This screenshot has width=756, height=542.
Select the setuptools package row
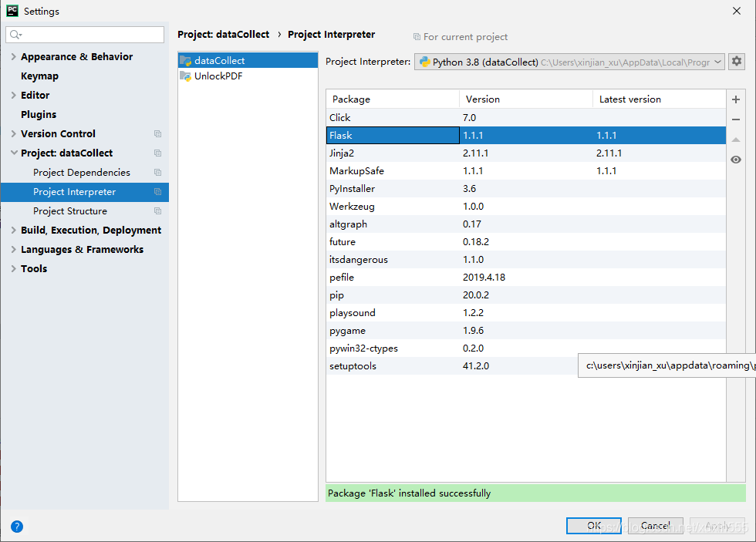pos(452,366)
